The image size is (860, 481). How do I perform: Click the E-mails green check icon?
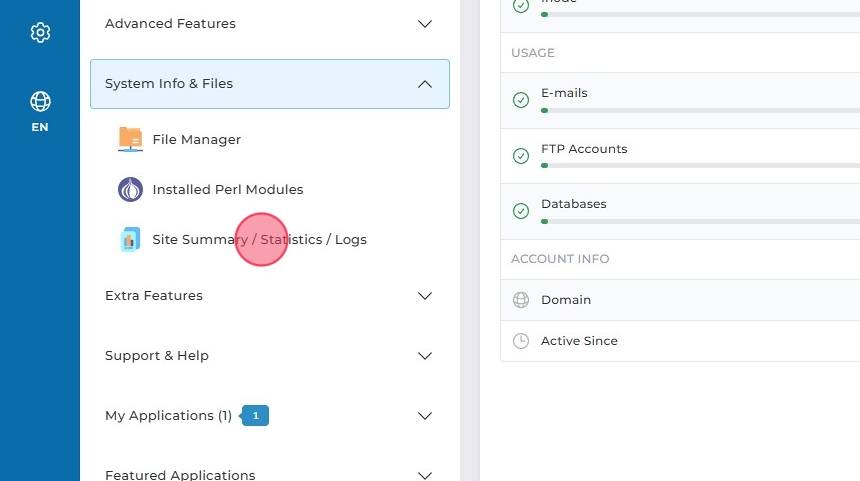tap(520, 100)
